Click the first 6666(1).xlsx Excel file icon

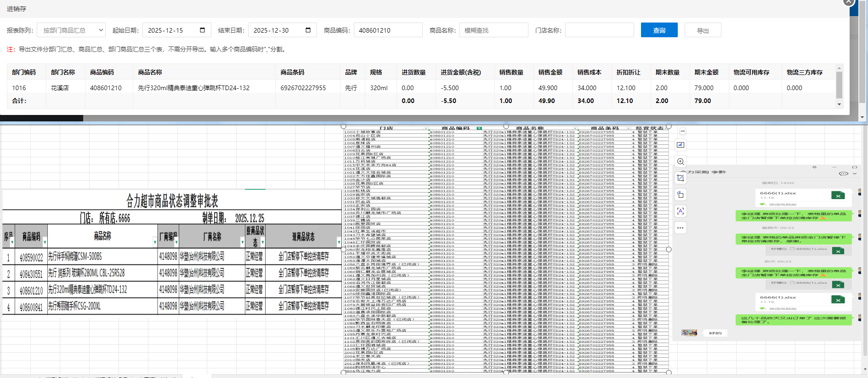click(838, 196)
